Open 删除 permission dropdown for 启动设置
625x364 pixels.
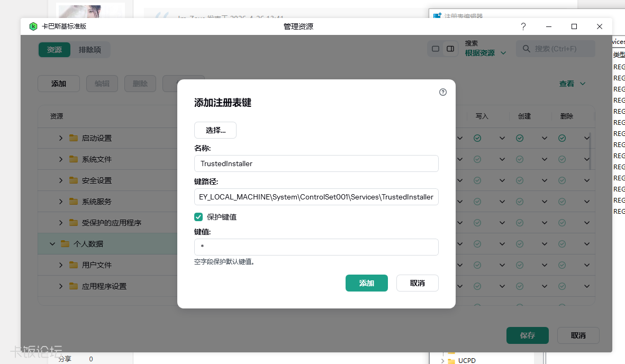click(587, 138)
